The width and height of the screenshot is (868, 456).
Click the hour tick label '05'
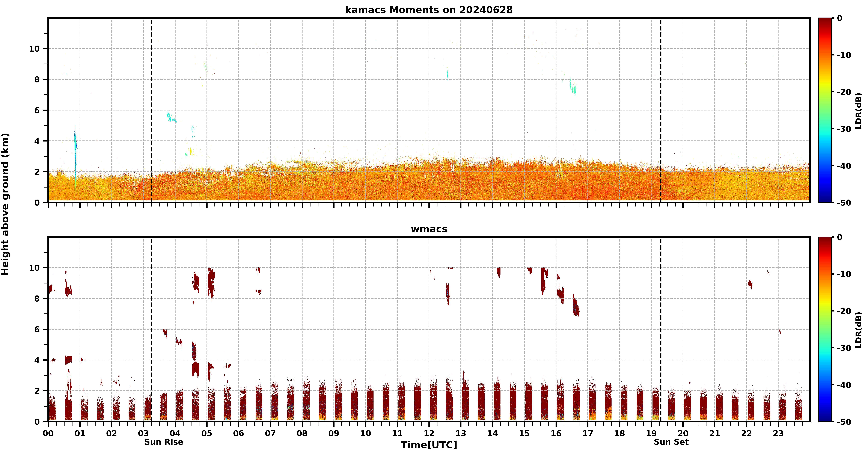207,433
